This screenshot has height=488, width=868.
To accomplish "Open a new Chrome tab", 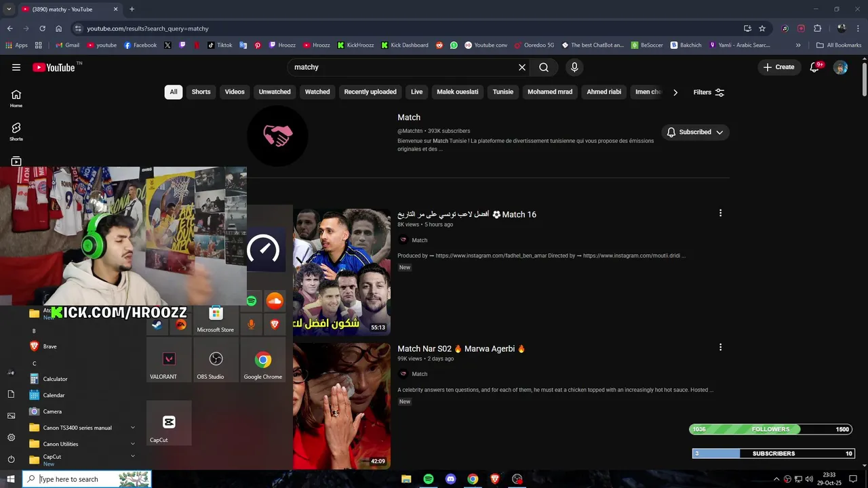I will [132, 9].
